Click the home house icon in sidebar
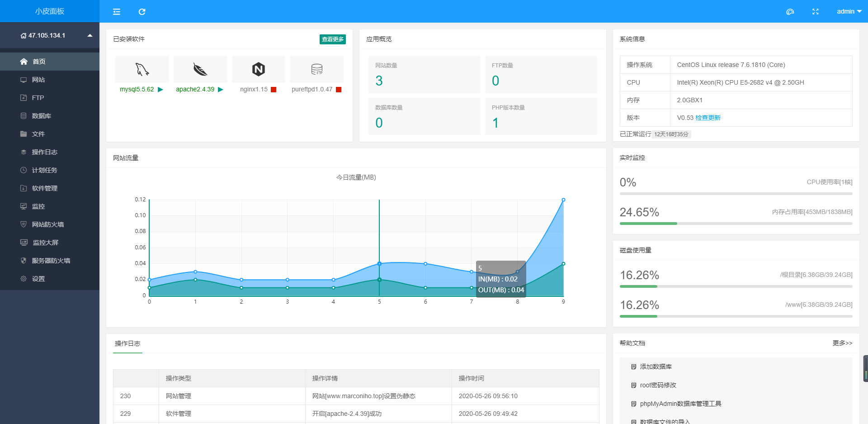This screenshot has height=424, width=868. [x=24, y=62]
